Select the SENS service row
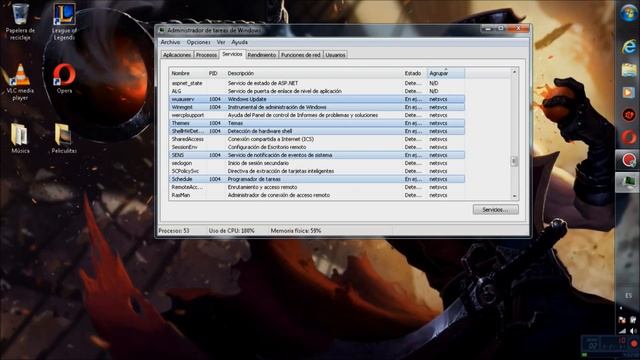Screen dimensions: 640x360 317,155
